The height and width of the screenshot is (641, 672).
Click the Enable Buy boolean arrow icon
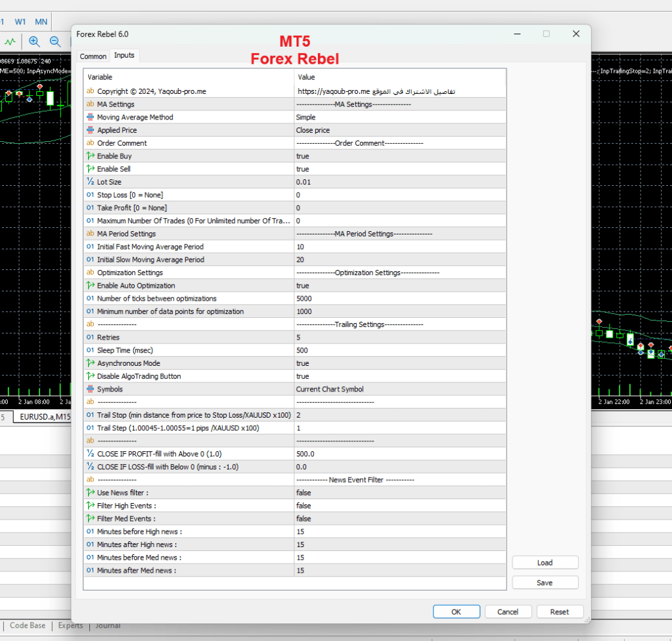click(91, 156)
